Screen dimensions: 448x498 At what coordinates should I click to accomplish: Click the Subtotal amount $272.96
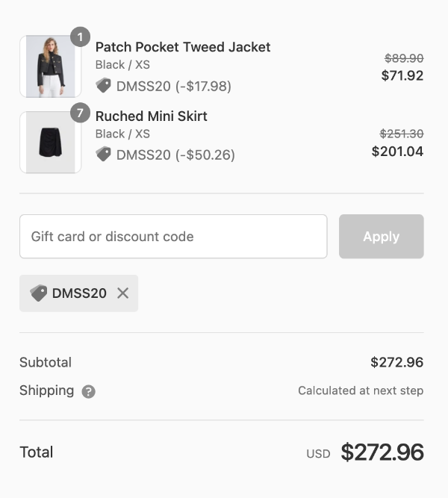click(396, 363)
